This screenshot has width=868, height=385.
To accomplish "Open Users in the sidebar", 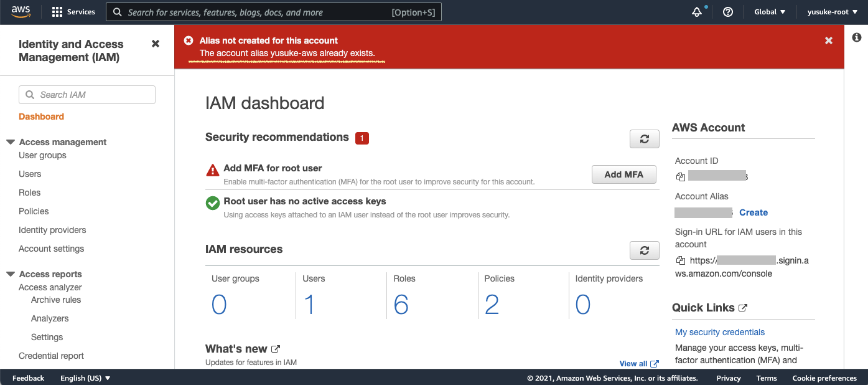I will point(30,174).
